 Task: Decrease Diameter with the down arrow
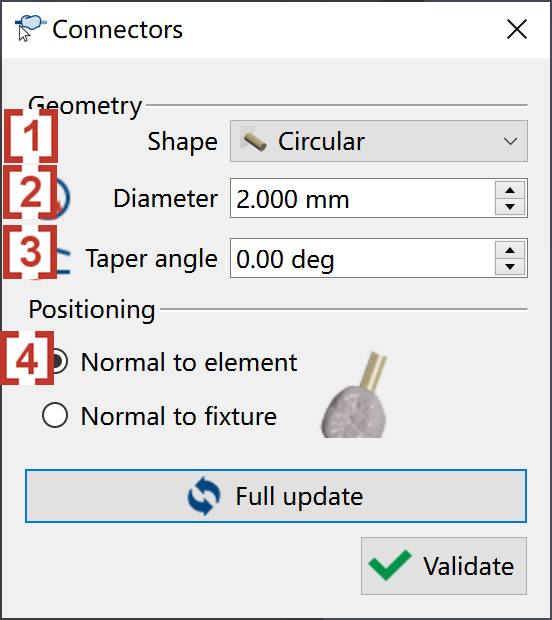510,206
